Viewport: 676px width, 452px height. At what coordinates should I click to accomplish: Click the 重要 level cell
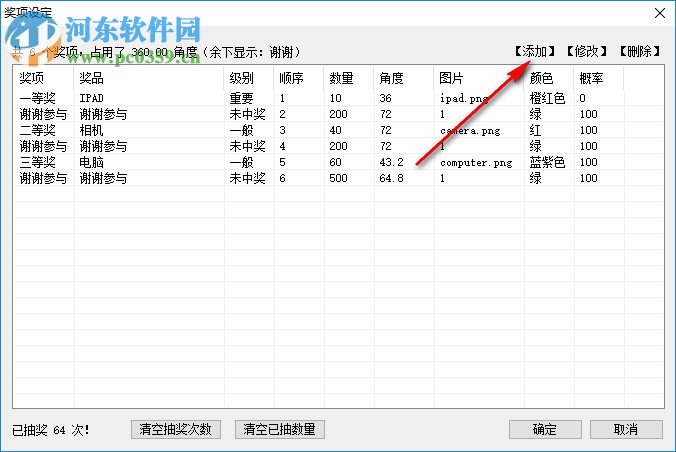click(241, 98)
